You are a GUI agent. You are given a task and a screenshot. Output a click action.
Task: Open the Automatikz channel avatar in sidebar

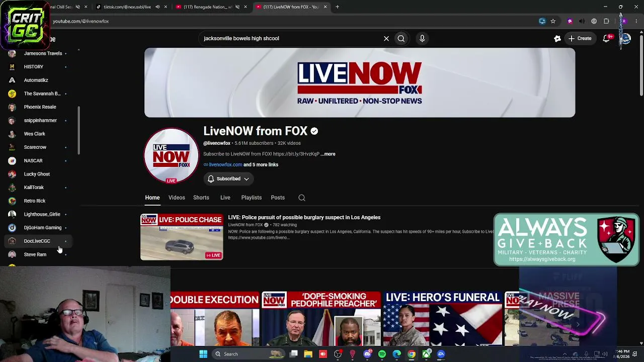coord(12,80)
